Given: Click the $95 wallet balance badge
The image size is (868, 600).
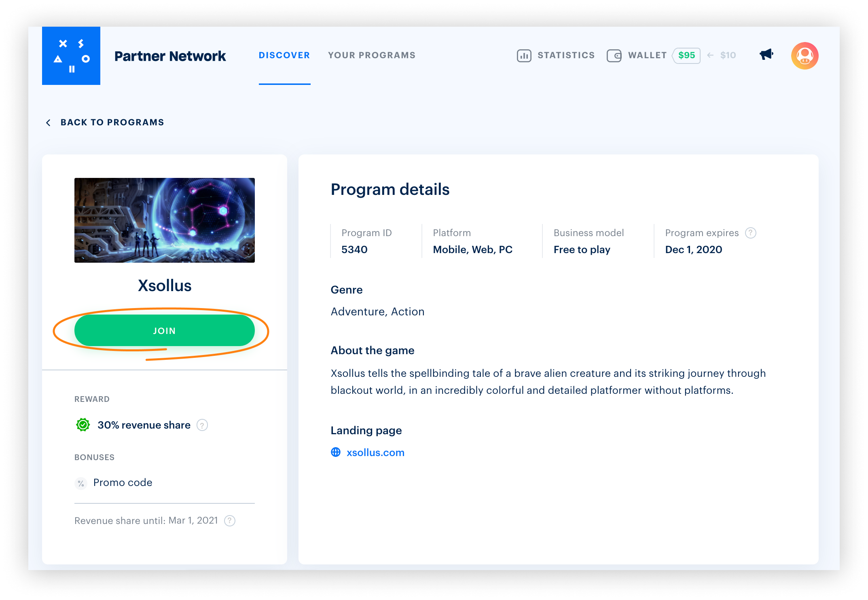Looking at the screenshot, I should point(686,55).
